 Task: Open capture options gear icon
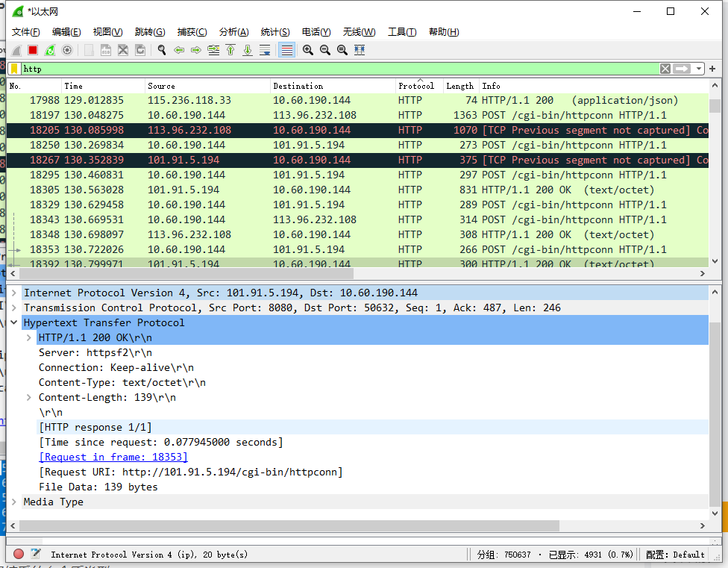tap(67, 50)
